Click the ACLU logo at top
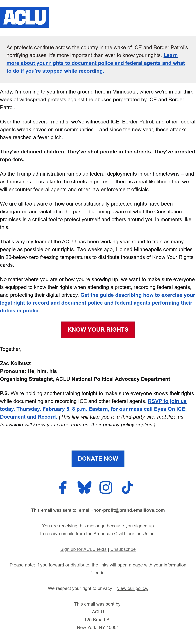This screenshot has height=644, width=196. coord(24,17)
